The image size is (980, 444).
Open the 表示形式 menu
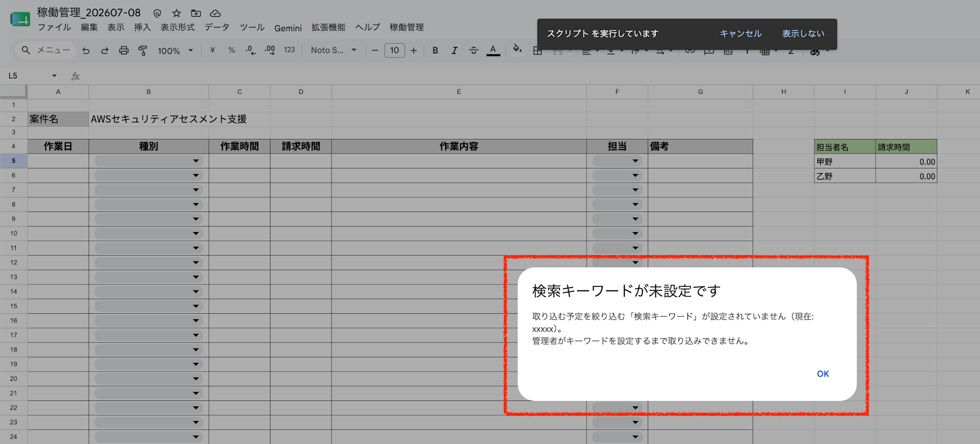point(178,27)
